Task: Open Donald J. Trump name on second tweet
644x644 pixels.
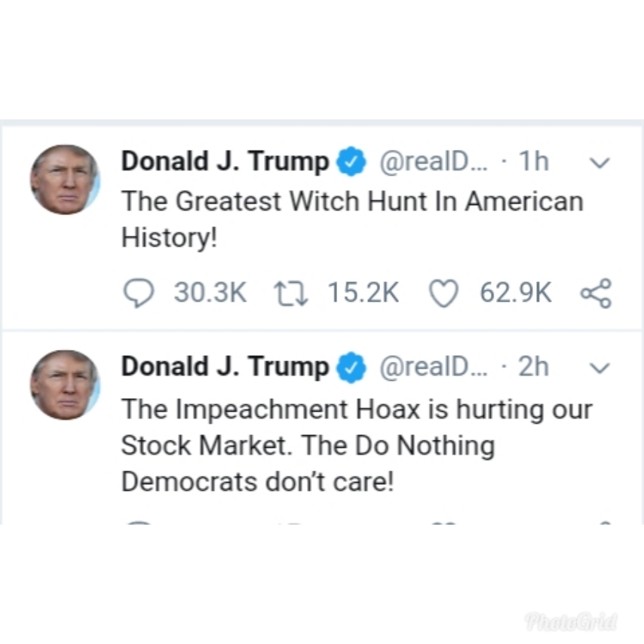Action: coord(225,366)
